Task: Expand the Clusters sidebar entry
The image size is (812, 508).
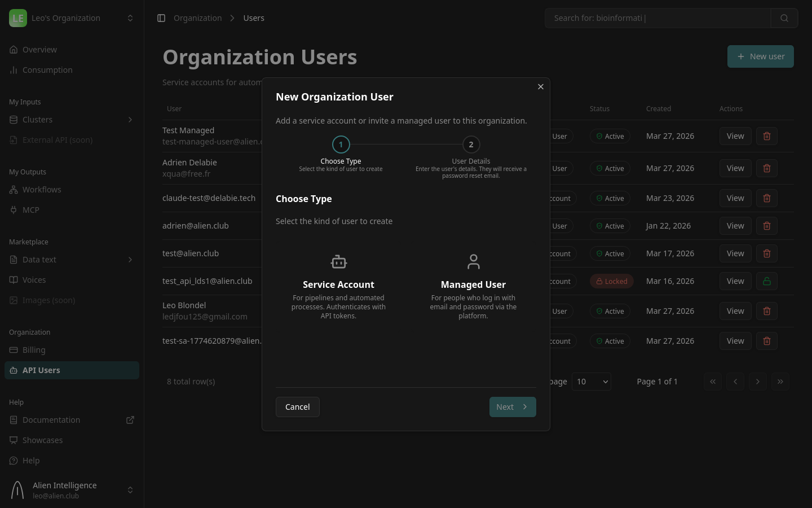Action: pos(130,120)
